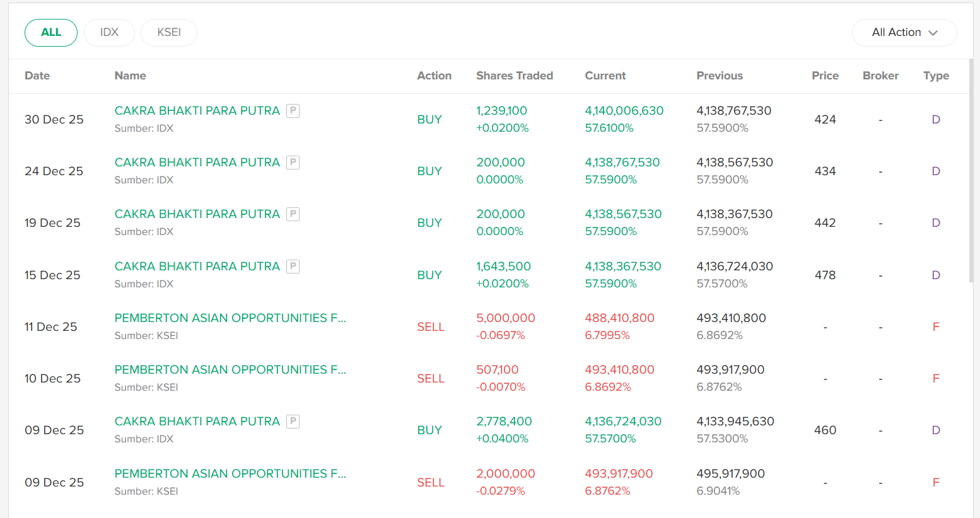Click the price 434
Image resolution: width=980 pixels, height=518 pixels.
coord(825,171)
